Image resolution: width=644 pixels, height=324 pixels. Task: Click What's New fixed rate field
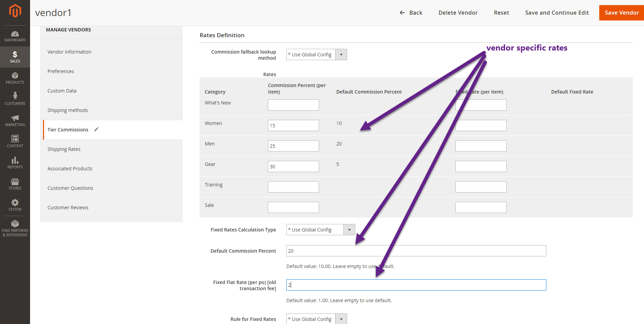[x=481, y=105]
